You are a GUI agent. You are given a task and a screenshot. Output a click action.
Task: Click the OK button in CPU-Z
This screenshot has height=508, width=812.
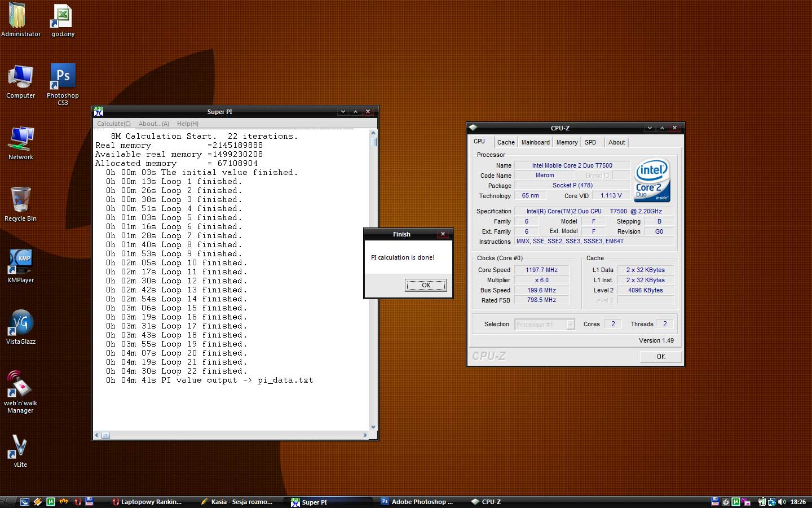pyautogui.click(x=661, y=356)
